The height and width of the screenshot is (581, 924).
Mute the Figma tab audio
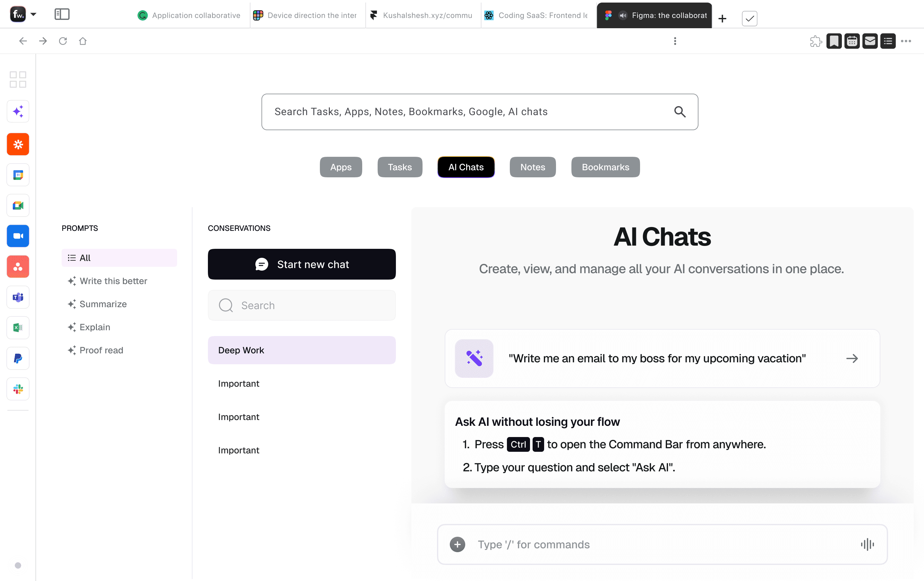(x=623, y=15)
